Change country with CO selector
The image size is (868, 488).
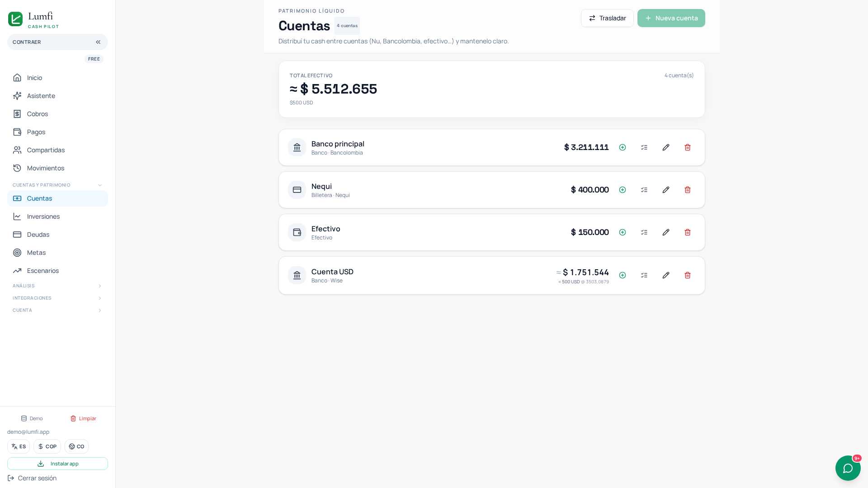click(x=76, y=446)
